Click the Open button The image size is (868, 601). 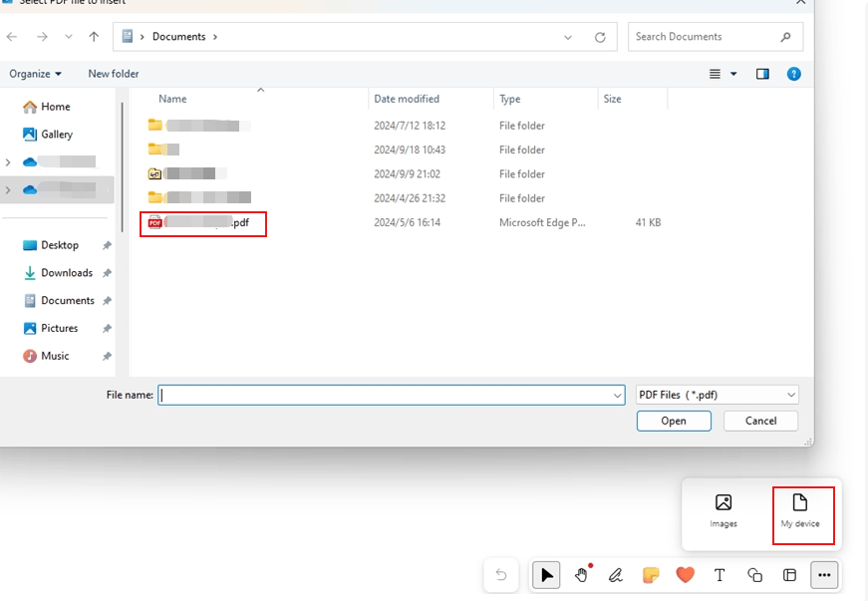(674, 422)
